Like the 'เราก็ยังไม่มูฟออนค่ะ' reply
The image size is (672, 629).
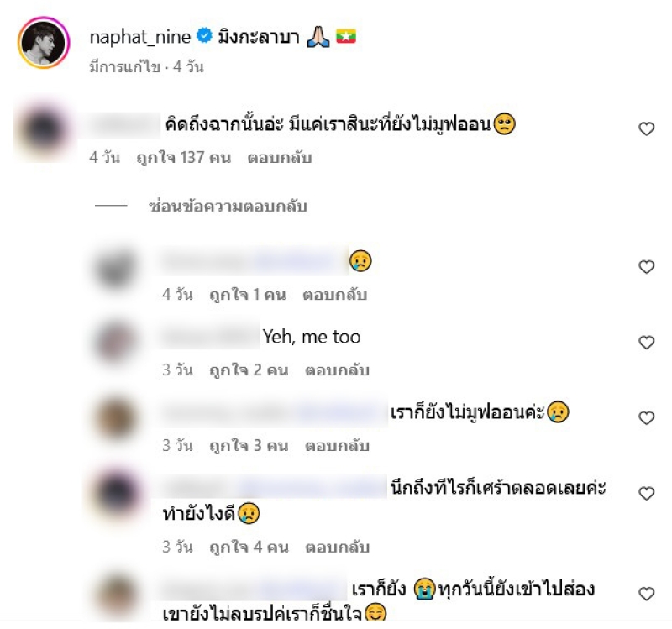coord(646,417)
